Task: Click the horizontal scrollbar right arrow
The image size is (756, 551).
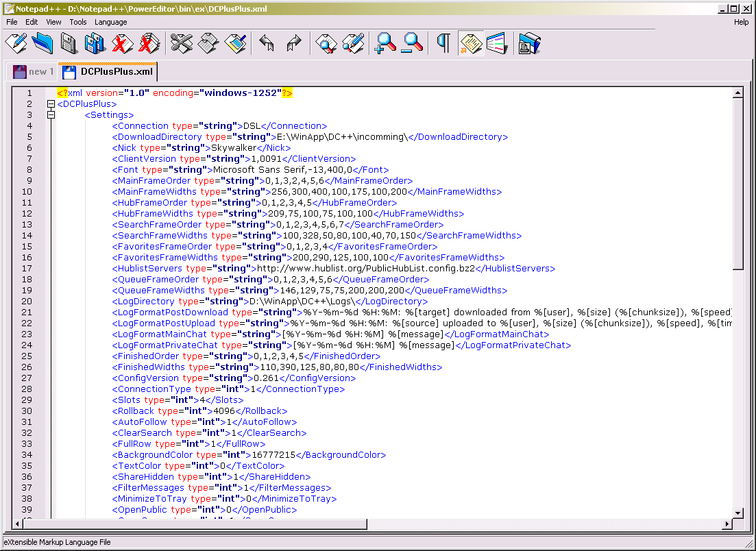Action: pyautogui.click(x=727, y=524)
